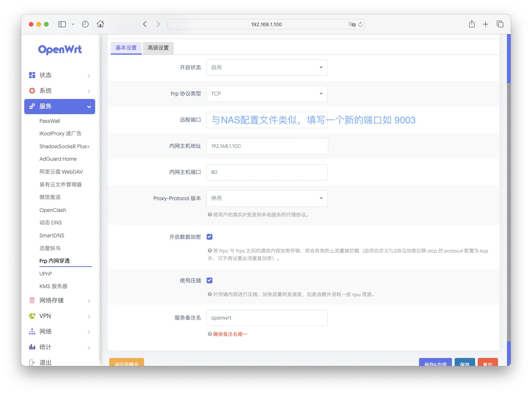Open the Frp 协议类型 TCP dropdown
532x394 pixels.
point(267,94)
